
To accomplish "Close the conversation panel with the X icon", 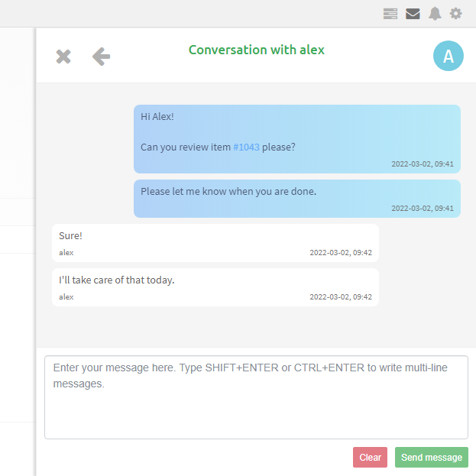I will point(63,57).
